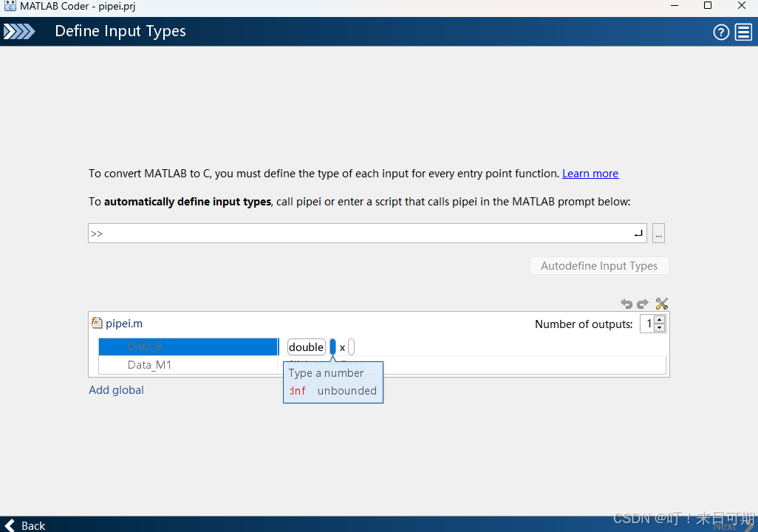This screenshot has width=758, height=532.
Task: Open the workflow steps chevron icon
Action: [x=19, y=32]
